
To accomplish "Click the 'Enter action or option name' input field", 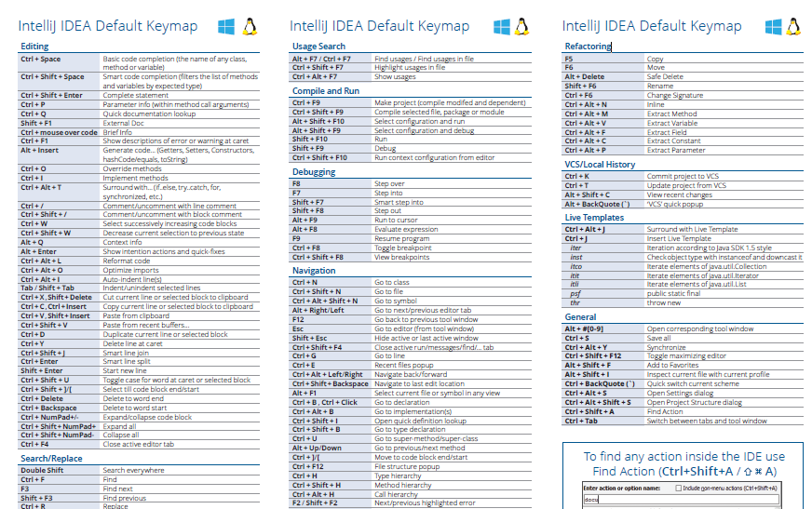I will [682, 499].
